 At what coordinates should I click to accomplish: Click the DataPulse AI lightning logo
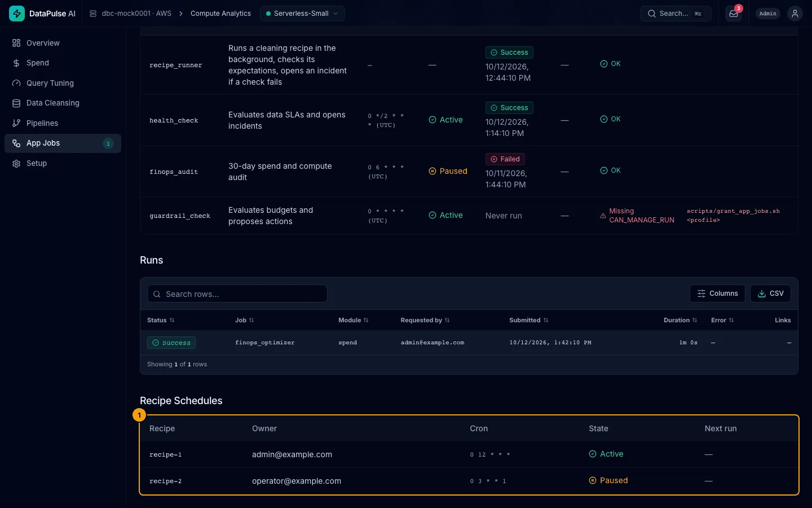(17, 14)
